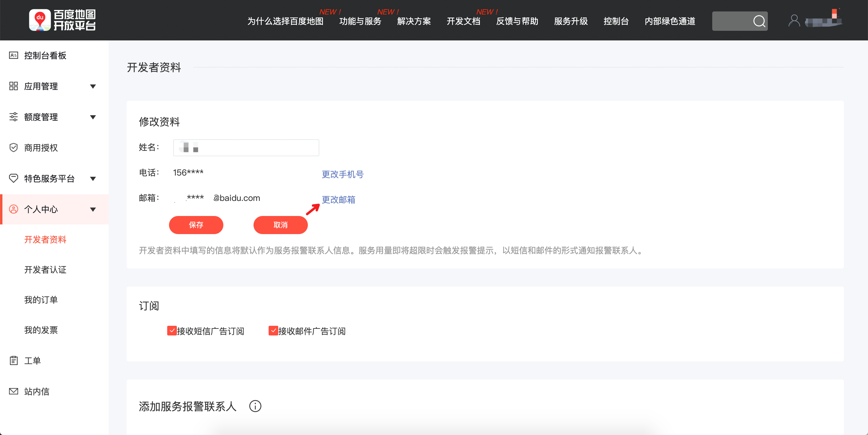Click the 更改邮箱 link
The height and width of the screenshot is (435, 868).
click(x=338, y=200)
